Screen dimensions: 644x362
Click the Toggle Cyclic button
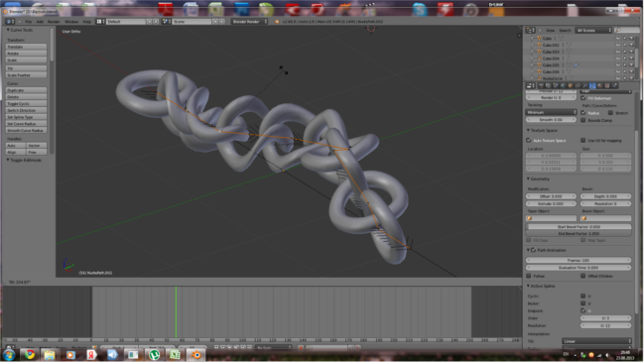[26, 103]
